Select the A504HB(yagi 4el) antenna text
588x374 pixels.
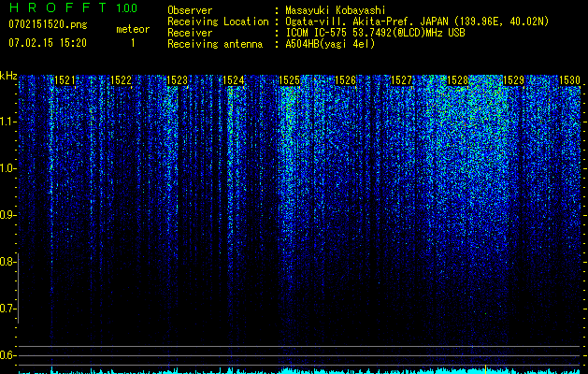pyautogui.click(x=330, y=44)
